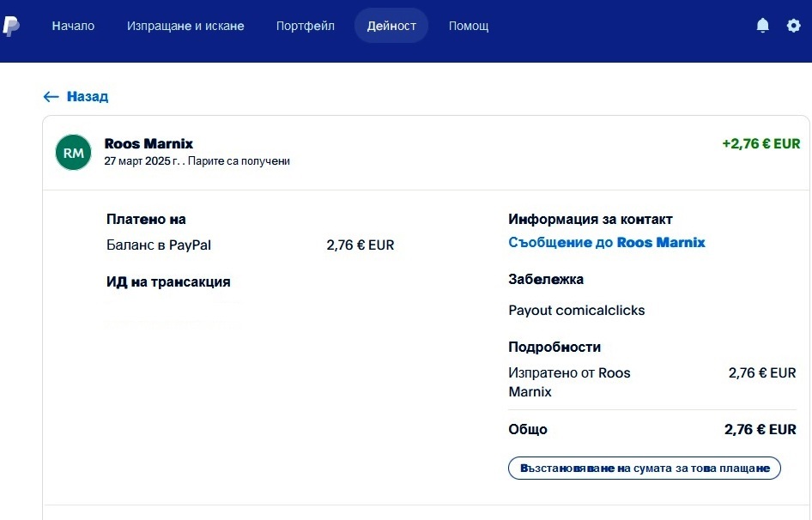
Task: Click the Payout comicalclicks note text
Action: click(x=576, y=311)
